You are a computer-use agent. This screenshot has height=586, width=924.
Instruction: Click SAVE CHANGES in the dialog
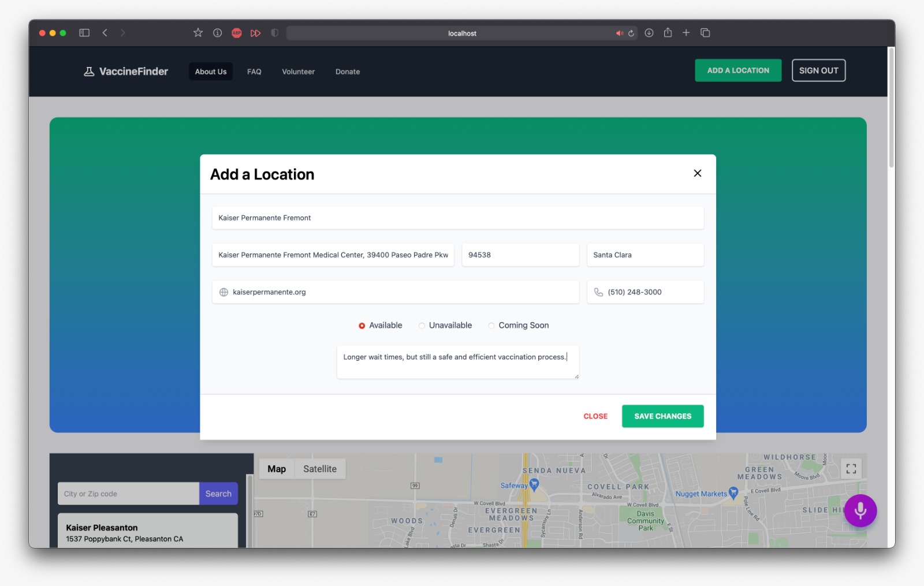[x=662, y=416]
